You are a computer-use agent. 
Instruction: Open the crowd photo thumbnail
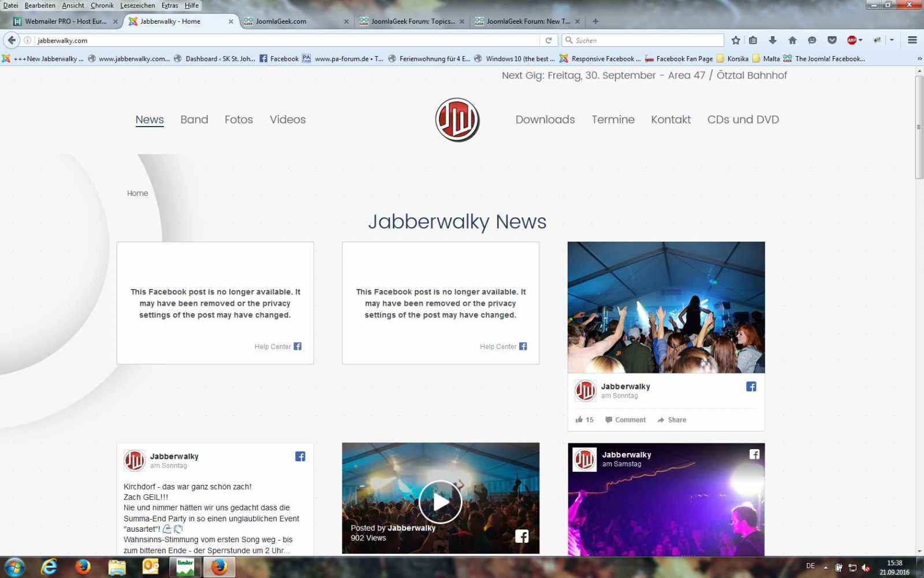[x=666, y=307]
